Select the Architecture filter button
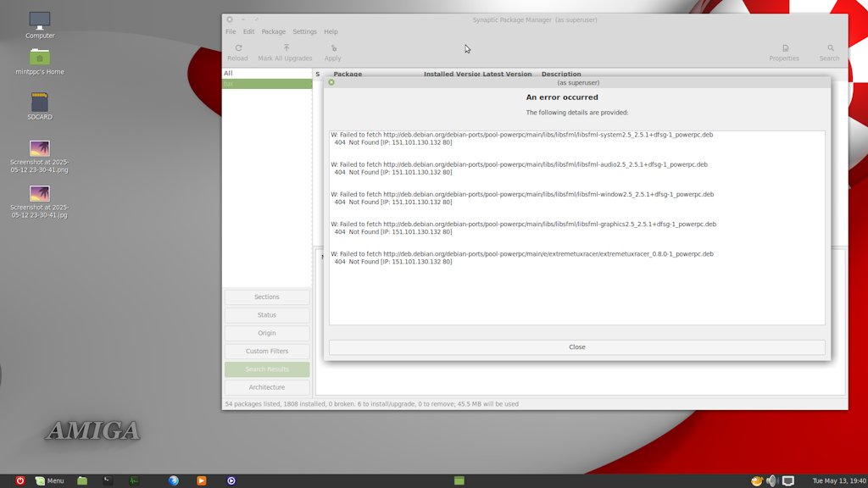This screenshot has height=488, width=868. tap(267, 387)
